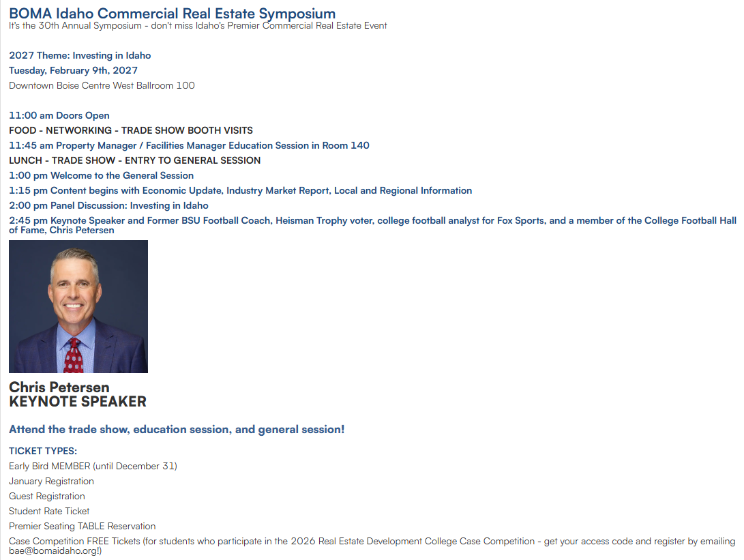Viewport: 744px width, 560px height.
Task: Click the TICKET TYPES label
Action: click(43, 452)
